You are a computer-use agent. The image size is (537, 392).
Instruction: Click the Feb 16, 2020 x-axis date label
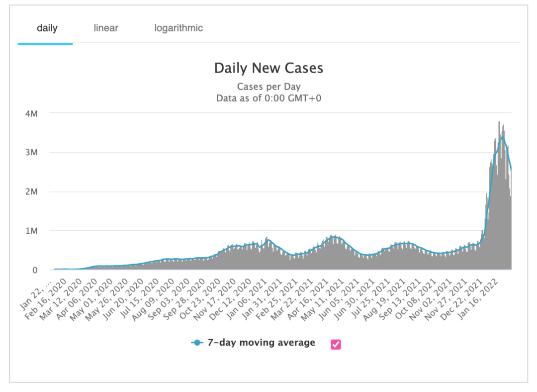pos(46,300)
